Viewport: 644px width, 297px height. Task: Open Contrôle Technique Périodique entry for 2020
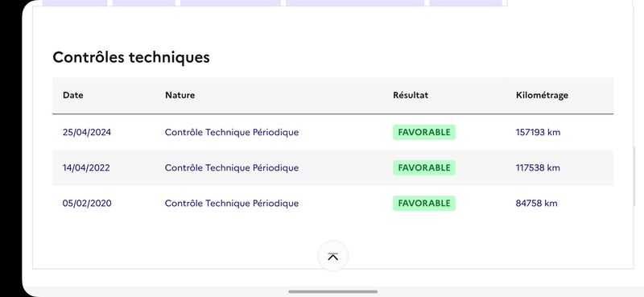232,204
